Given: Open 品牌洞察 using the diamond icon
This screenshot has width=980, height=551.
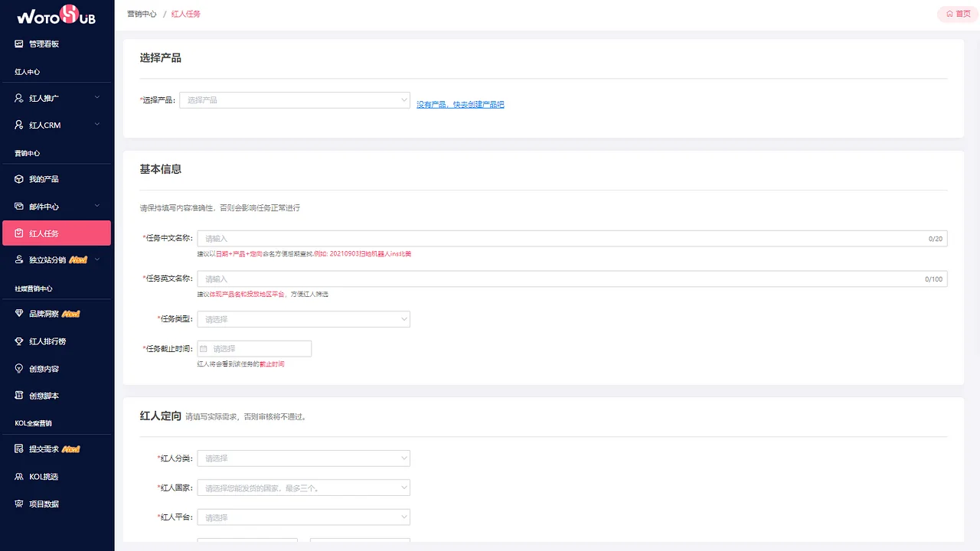Looking at the screenshot, I should click(18, 313).
